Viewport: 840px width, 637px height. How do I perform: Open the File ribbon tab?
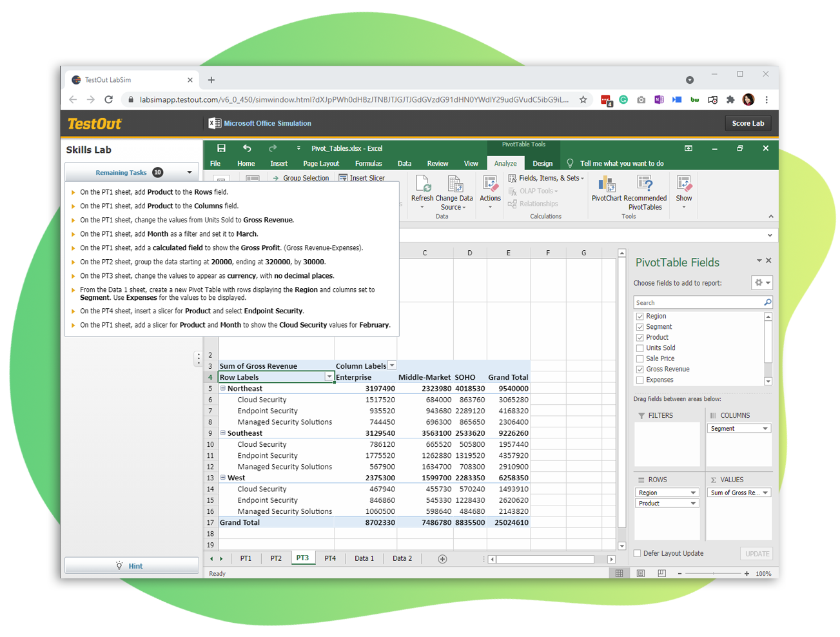tap(215, 163)
